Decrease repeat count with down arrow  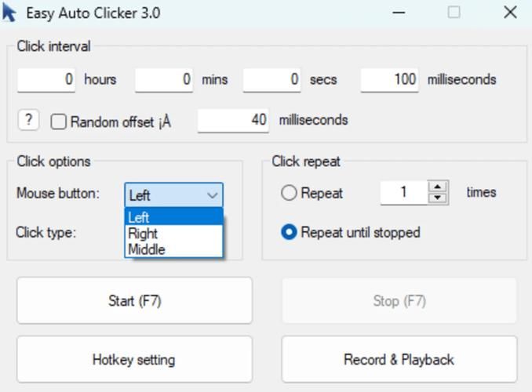438,198
